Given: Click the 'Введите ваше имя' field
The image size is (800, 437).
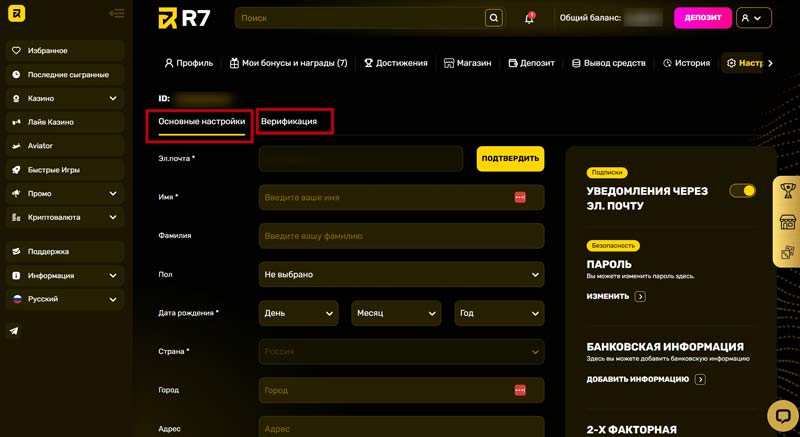Looking at the screenshot, I should [385, 197].
